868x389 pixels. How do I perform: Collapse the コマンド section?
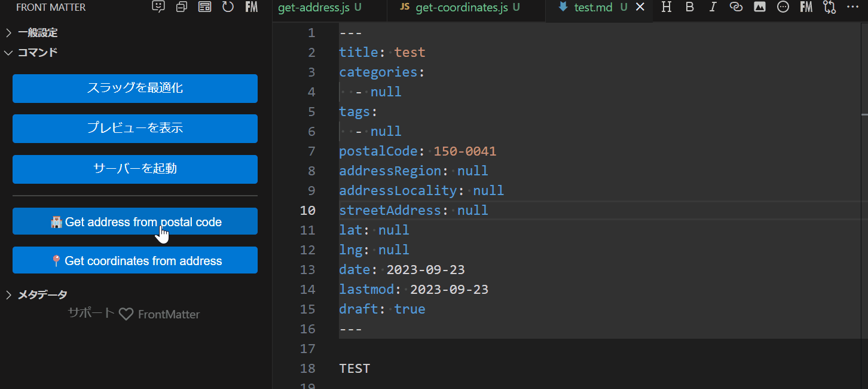(x=37, y=53)
